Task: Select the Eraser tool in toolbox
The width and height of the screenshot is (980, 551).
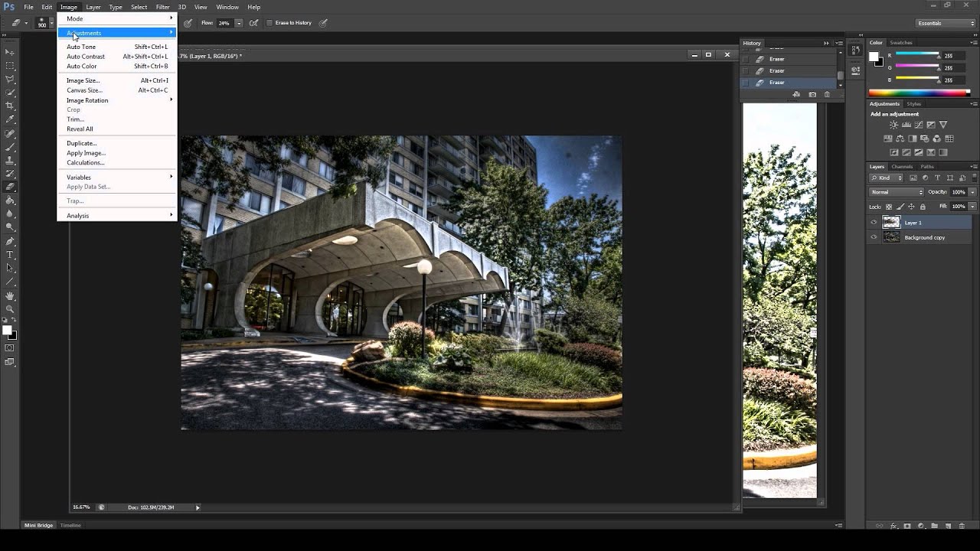Action: [11, 186]
